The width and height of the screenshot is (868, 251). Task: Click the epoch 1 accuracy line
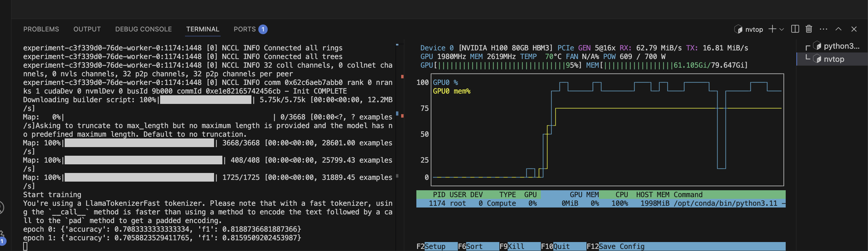tap(162, 238)
